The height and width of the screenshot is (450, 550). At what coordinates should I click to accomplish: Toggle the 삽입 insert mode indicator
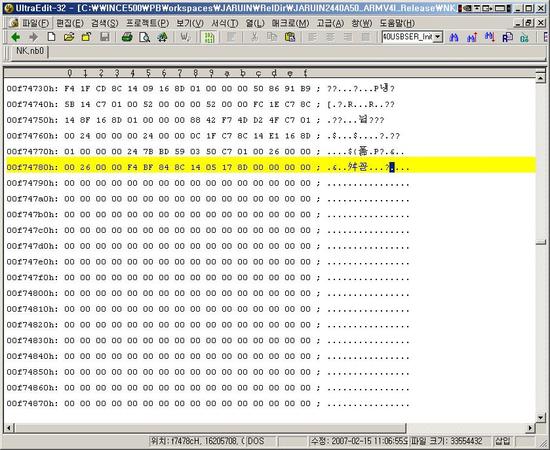[503, 441]
